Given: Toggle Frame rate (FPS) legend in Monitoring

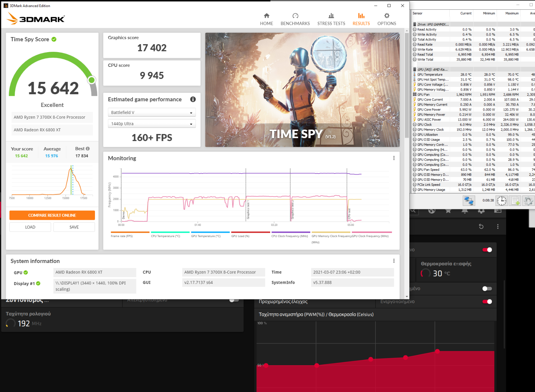Looking at the screenshot, I should 130,234.
